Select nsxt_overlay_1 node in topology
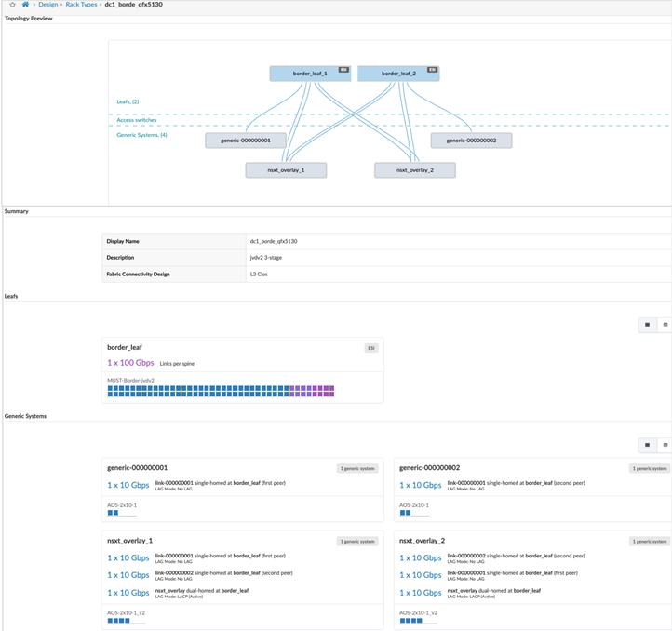672x631 pixels. 286,170
